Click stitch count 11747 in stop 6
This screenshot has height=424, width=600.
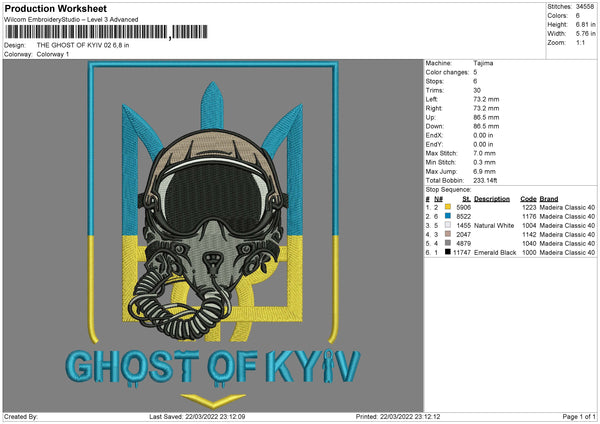462,253
